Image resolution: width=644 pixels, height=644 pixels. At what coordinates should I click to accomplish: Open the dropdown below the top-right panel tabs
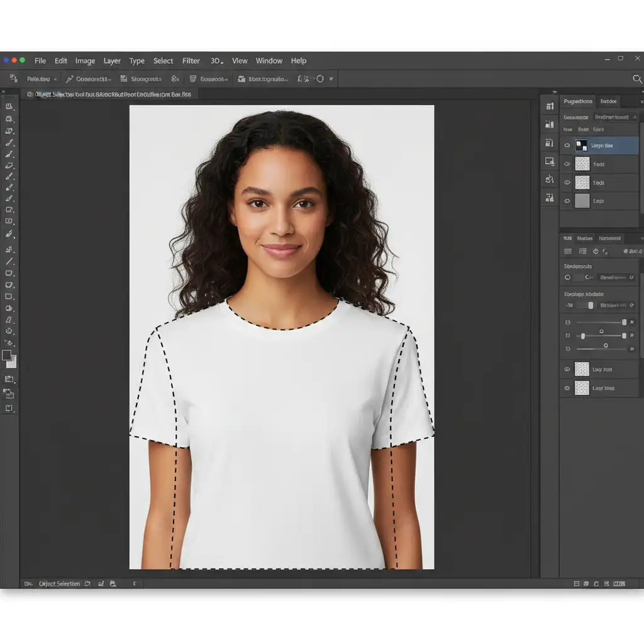tap(616, 117)
